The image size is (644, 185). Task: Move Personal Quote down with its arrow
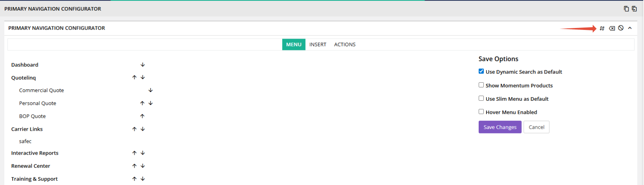[150, 103]
